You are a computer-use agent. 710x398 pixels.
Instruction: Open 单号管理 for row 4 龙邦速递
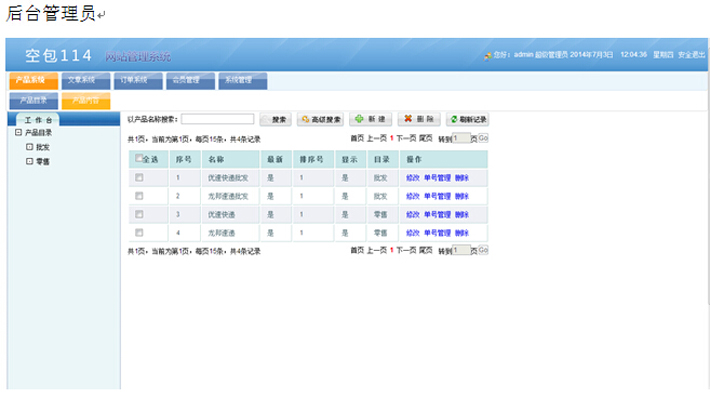(x=437, y=233)
